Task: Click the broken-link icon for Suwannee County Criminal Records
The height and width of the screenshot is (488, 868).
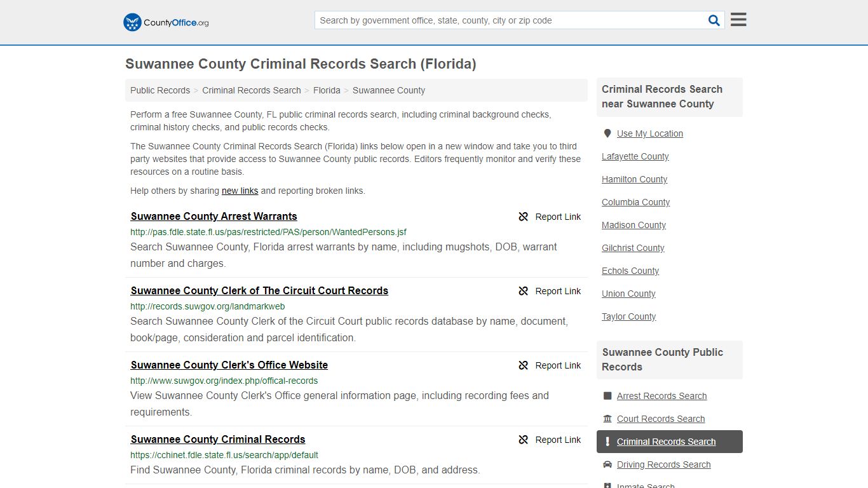Action: (524, 440)
